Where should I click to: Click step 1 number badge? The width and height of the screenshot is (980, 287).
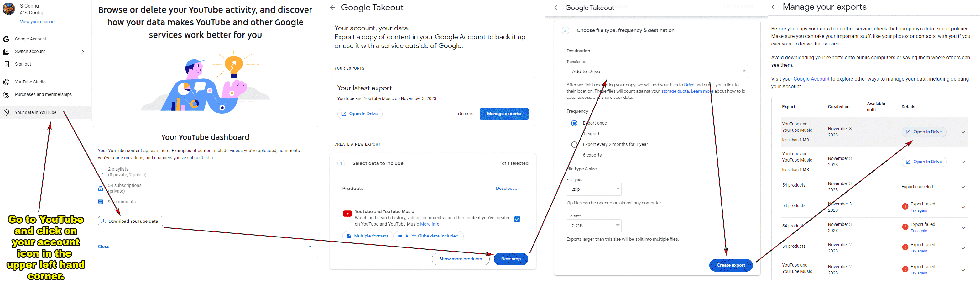341,163
